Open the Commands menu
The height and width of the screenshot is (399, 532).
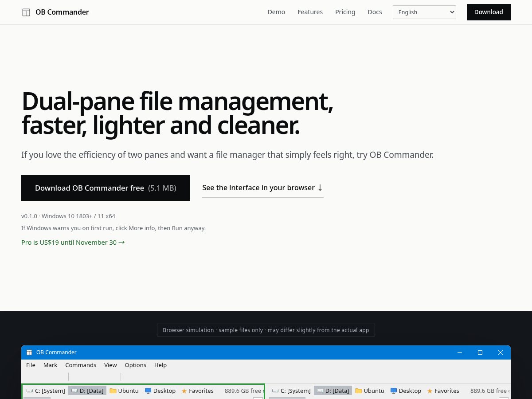[81, 365]
